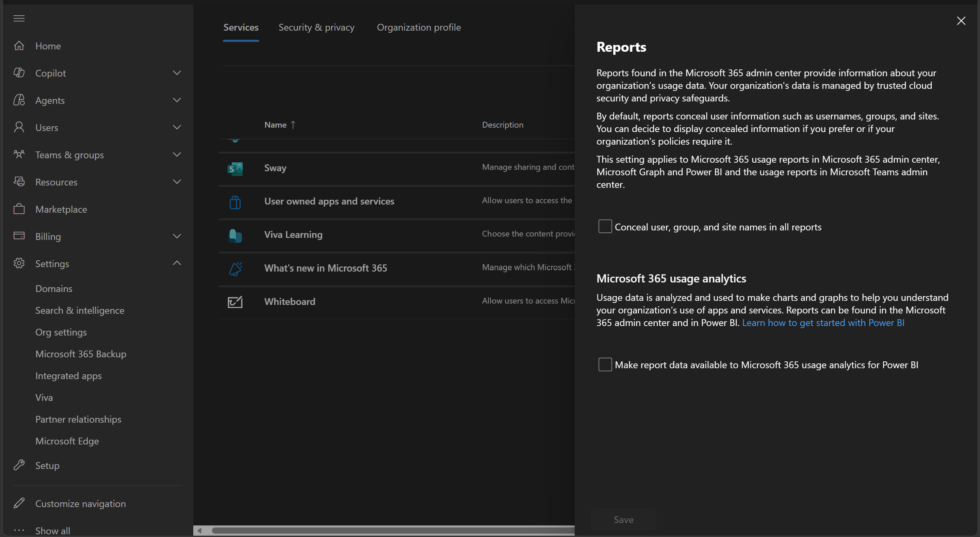Click the horizontal scrollbar thumb
Viewport: 980px width, 537px height.
(x=393, y=530)
